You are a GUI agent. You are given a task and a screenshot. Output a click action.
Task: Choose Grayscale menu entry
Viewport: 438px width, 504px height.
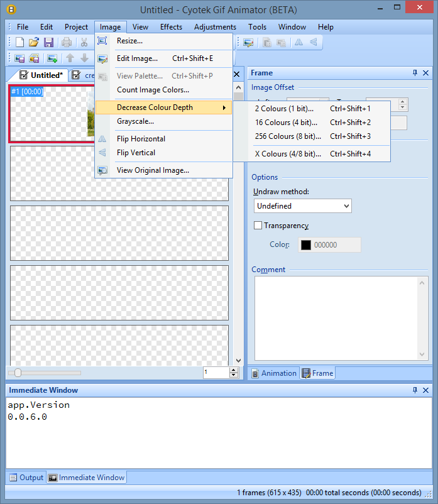pyautogui.click(x=164, y=121)
